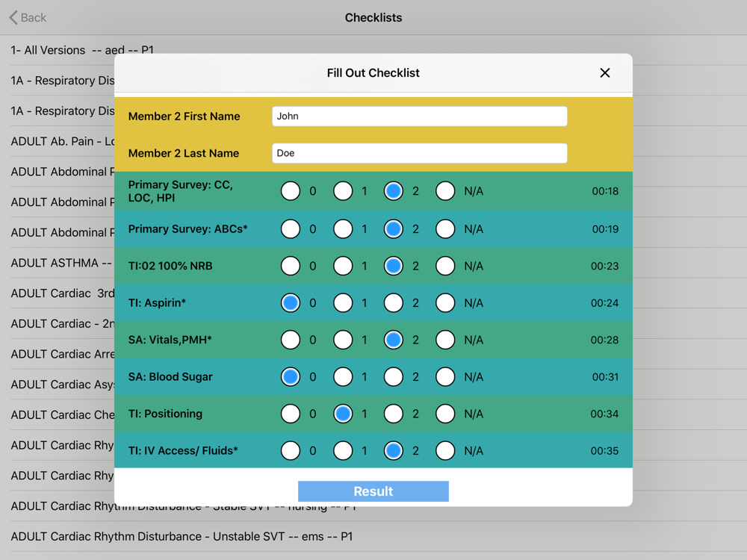
Task: Click the Result button
Action: (373, 491)
